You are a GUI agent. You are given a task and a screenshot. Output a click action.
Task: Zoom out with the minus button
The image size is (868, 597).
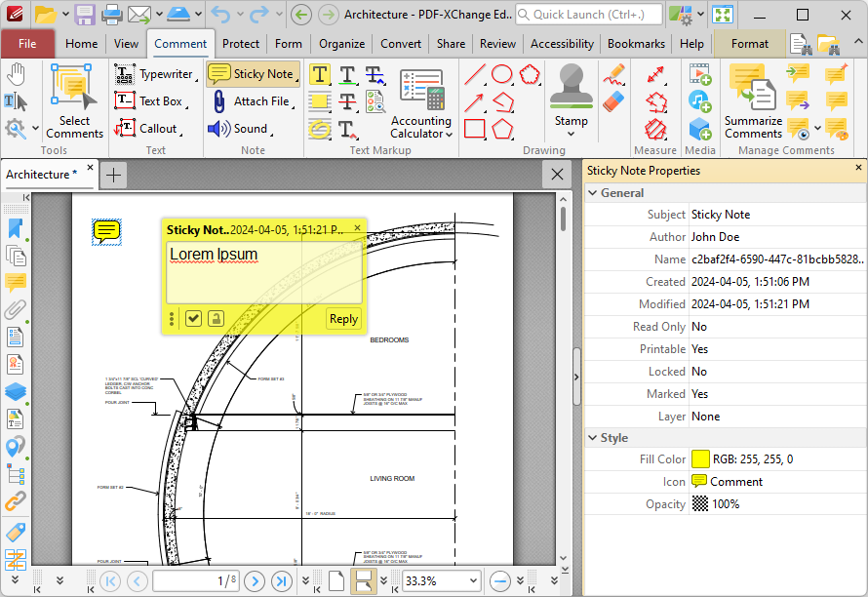click(x=500, y=581)
